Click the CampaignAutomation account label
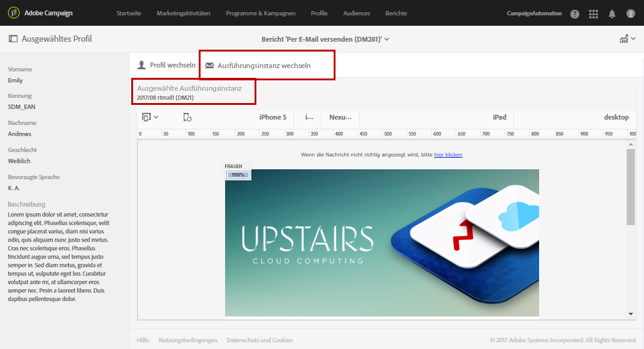 coord(534,13)
